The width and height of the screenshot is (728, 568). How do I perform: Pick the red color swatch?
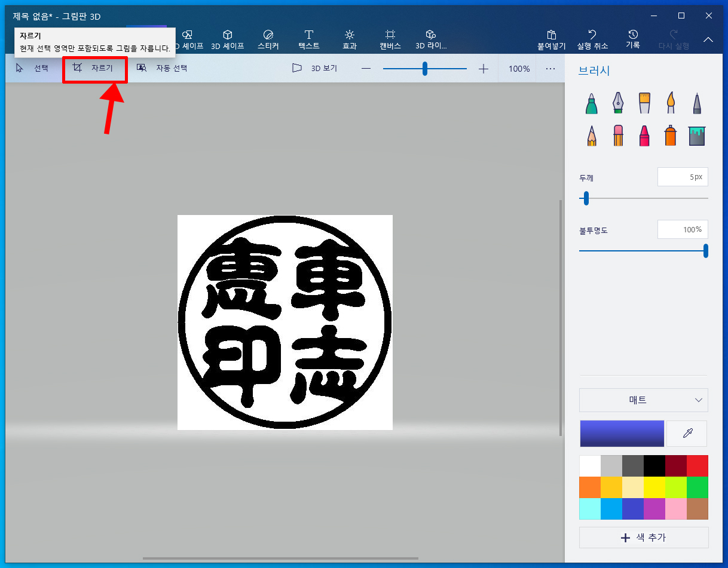697,466
